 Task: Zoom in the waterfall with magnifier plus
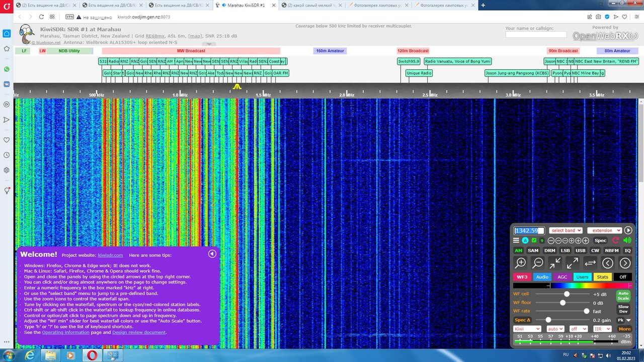click(x=521, y=262)
